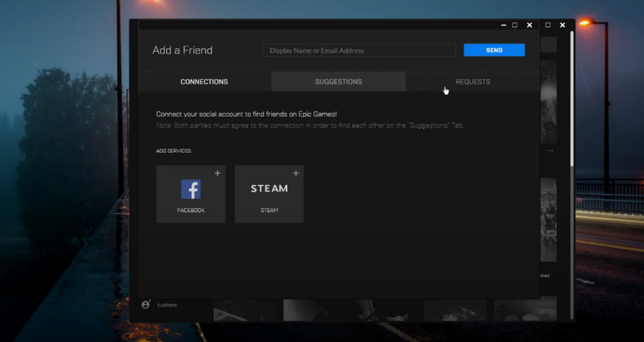Go to the Requests tab
Screen dimensions: 644x342
pyautogui.click(x=473, y=82)
